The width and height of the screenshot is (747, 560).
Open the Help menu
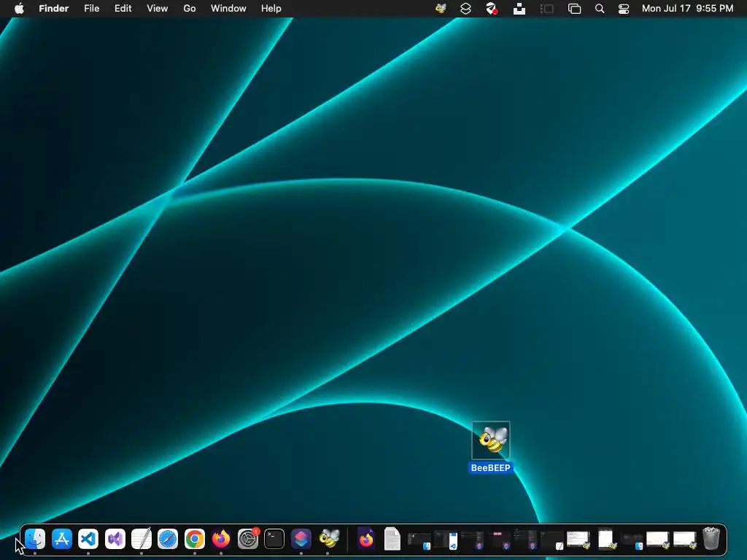(x=271, y=9)
